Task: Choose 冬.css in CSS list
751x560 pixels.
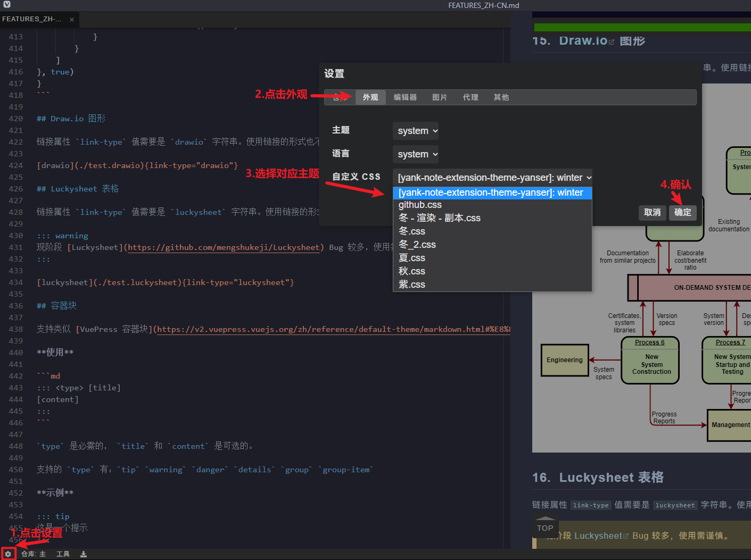Action: click(492, 231)
